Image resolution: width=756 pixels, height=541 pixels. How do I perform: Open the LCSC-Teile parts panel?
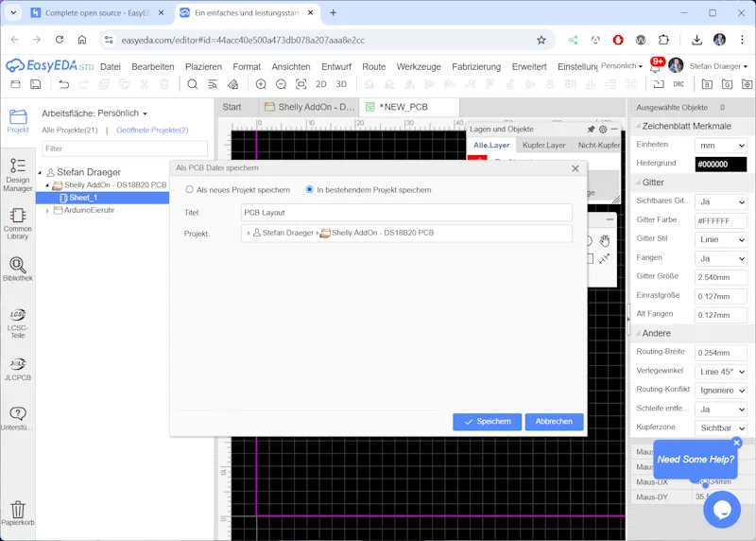[x=17, y=322]
